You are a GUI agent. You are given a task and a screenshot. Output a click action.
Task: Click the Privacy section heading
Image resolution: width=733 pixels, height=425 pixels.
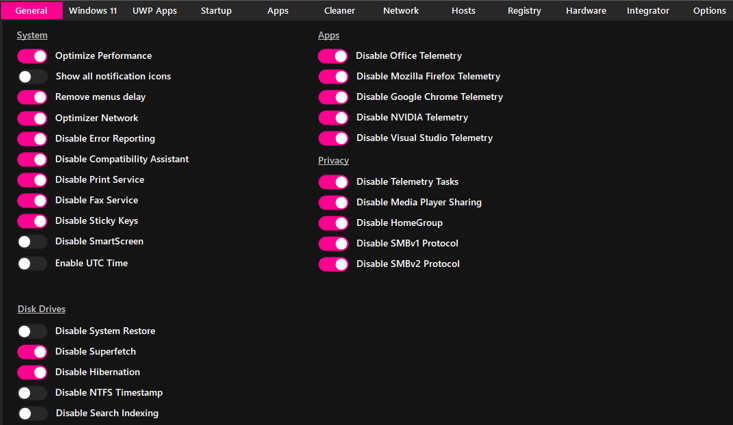(x=333, y=160)
